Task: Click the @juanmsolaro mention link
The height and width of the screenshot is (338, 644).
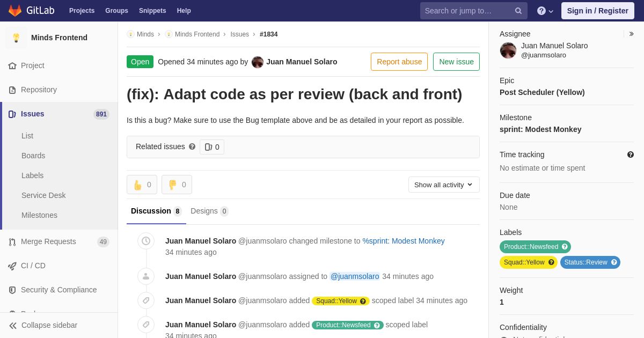Action: point(355,276)
